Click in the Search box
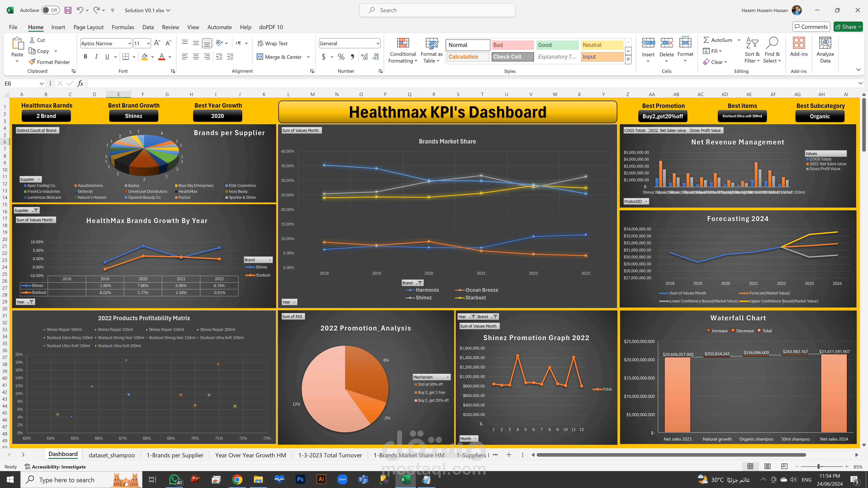This screenshot has width=868, height=488. coord(437,10)
